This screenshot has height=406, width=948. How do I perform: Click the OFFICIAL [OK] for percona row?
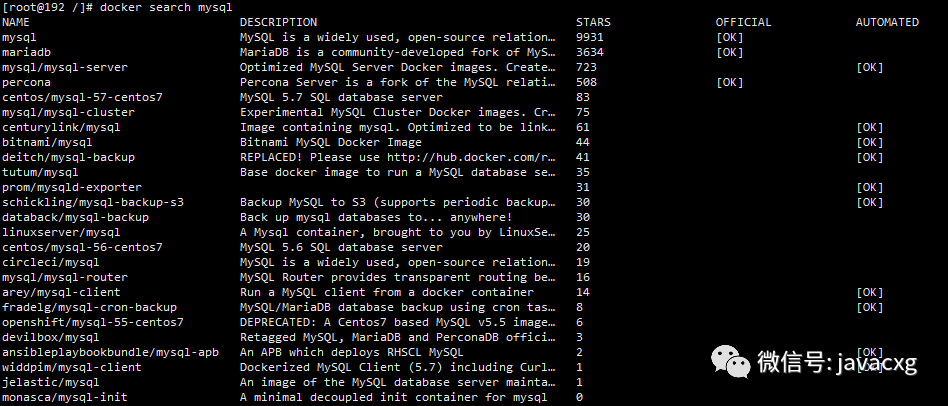[729, 82]
